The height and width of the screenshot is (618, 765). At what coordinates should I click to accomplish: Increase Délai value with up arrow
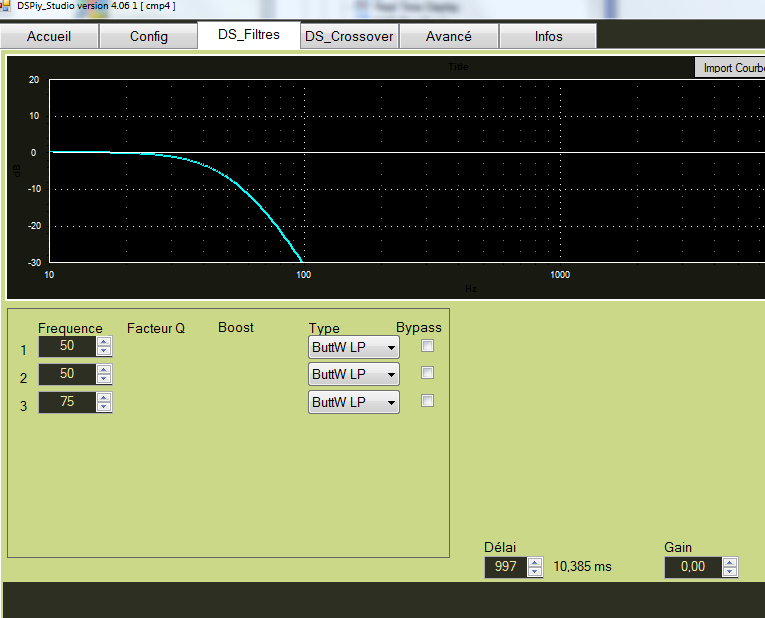click(535, 562)
